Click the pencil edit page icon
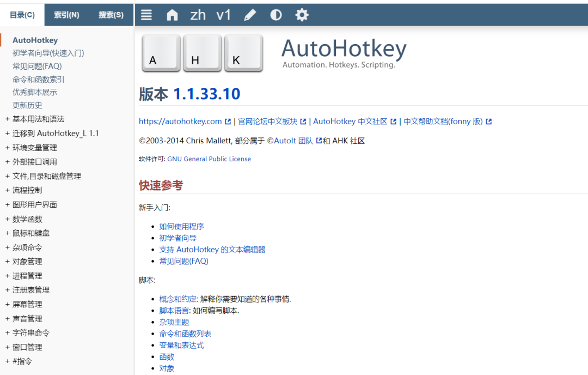 point(250,15)
